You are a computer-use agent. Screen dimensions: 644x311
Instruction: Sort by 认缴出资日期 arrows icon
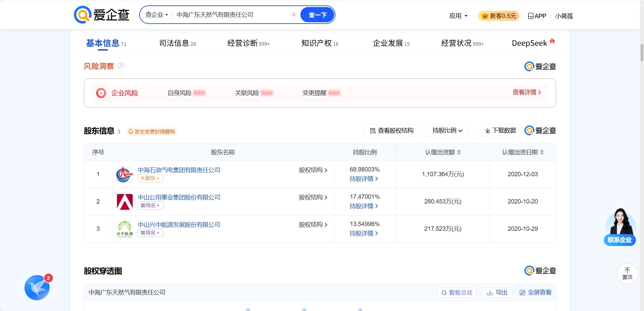542,152
